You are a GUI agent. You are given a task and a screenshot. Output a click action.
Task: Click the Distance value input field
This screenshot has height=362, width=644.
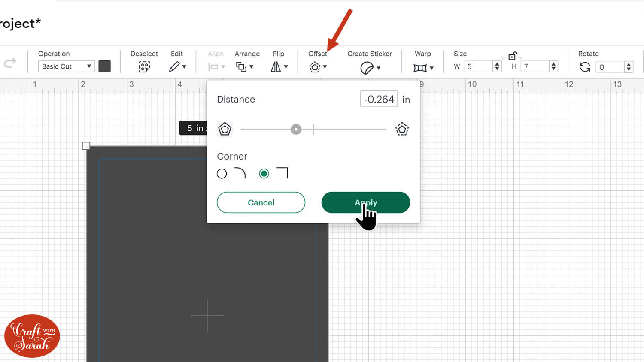point(379,99)
